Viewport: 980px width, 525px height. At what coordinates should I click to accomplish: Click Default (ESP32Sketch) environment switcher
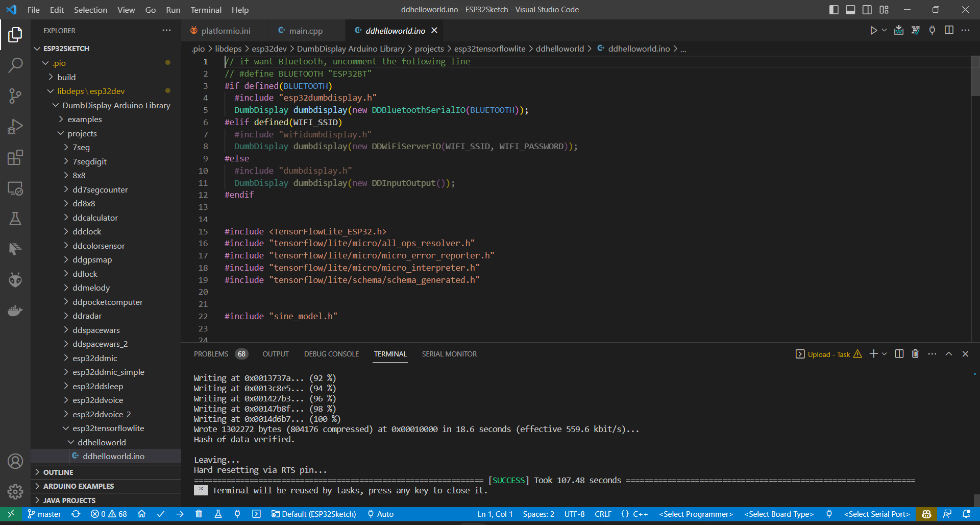click(313, 514)
